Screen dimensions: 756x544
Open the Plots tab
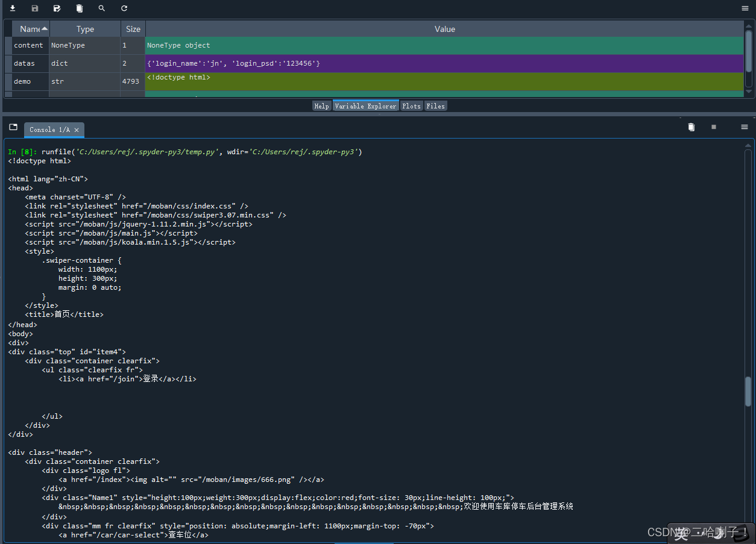point(411,106)
